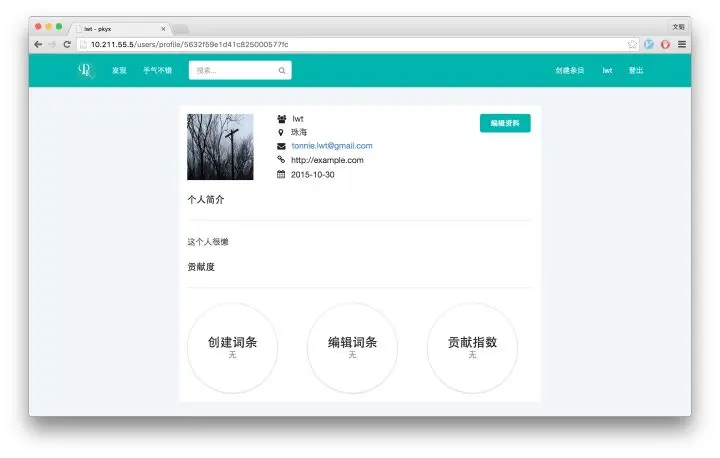Click the Chrome profile button at top right
720x458 pixels.
678,27
